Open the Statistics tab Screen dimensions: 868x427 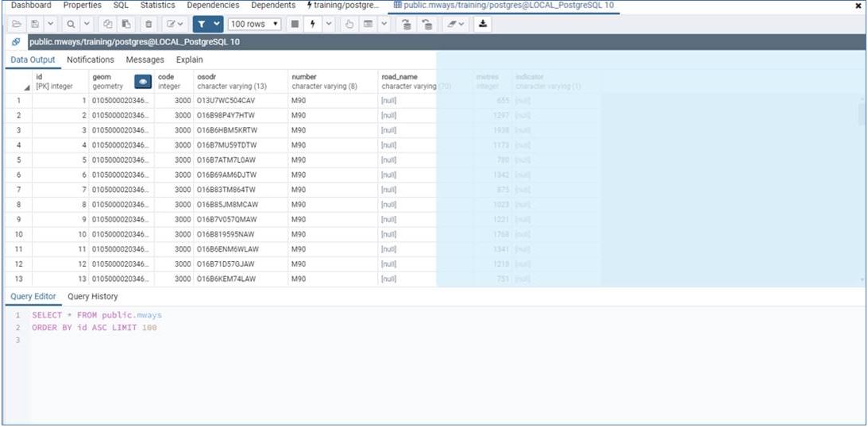pos(157,5)
